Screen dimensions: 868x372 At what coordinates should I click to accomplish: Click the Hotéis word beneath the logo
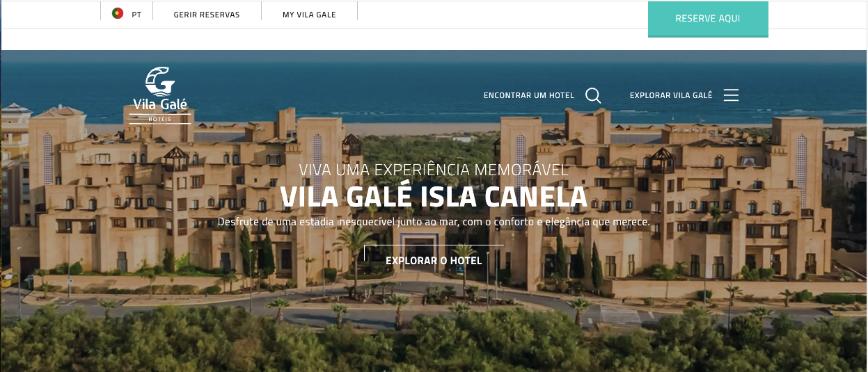click(x=159, y=119)
